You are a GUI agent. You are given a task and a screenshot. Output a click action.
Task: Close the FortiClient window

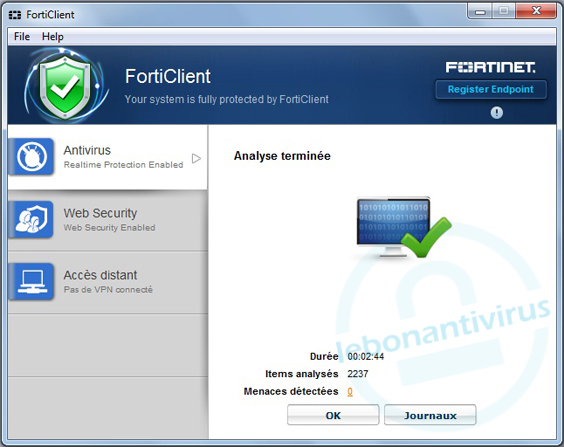[536, 11]
